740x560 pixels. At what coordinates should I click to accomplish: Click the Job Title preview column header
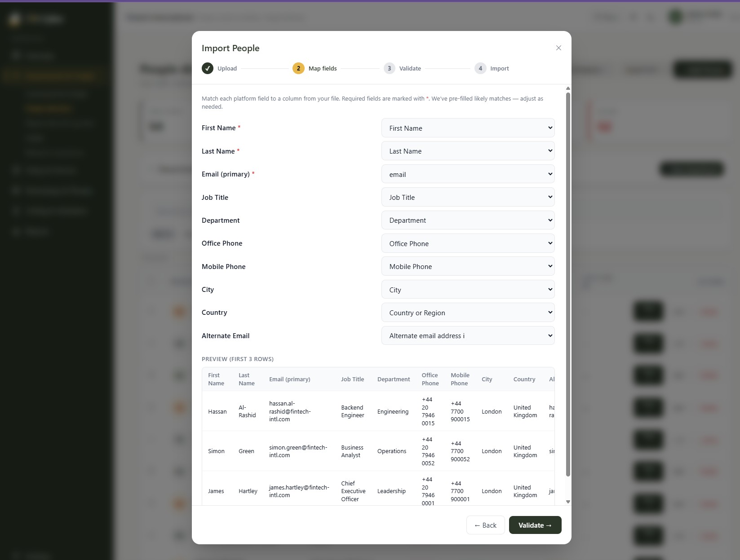click(x=353, y=379)
